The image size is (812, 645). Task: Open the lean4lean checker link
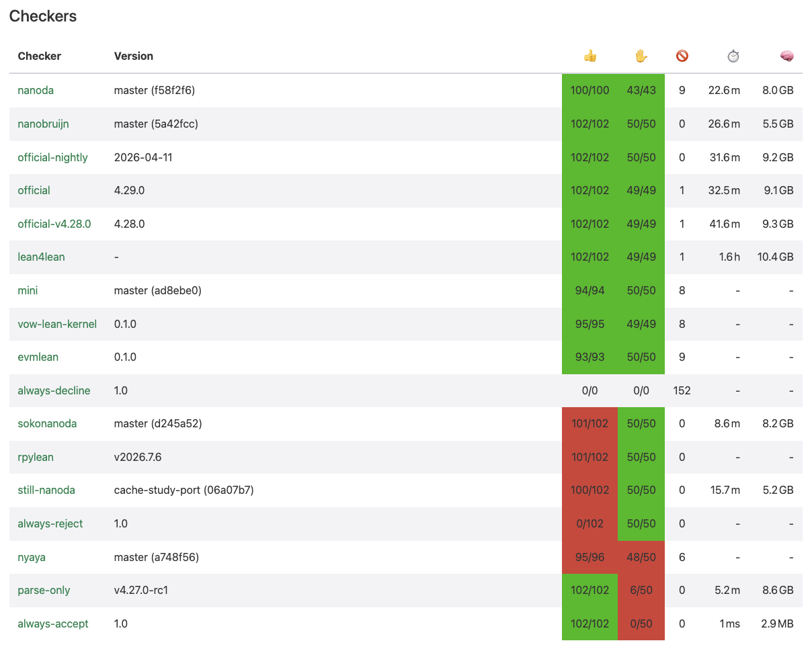pos(41,257)
